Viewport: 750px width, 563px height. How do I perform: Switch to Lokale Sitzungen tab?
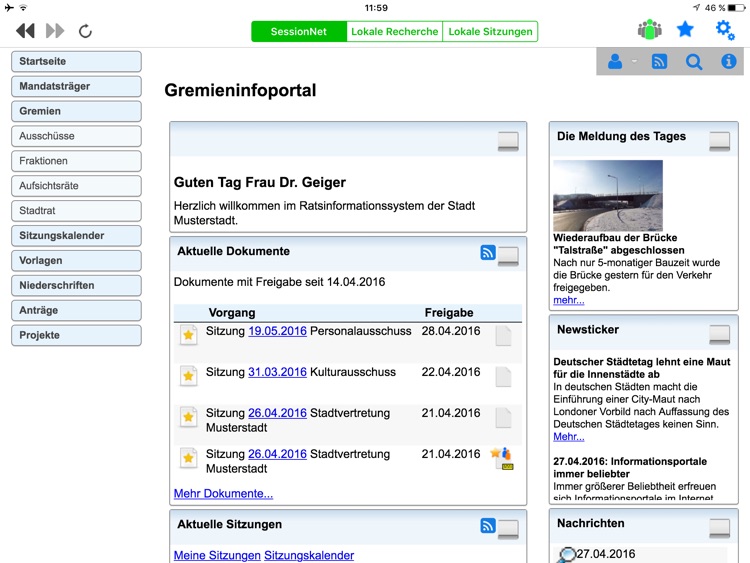(490, 32)
